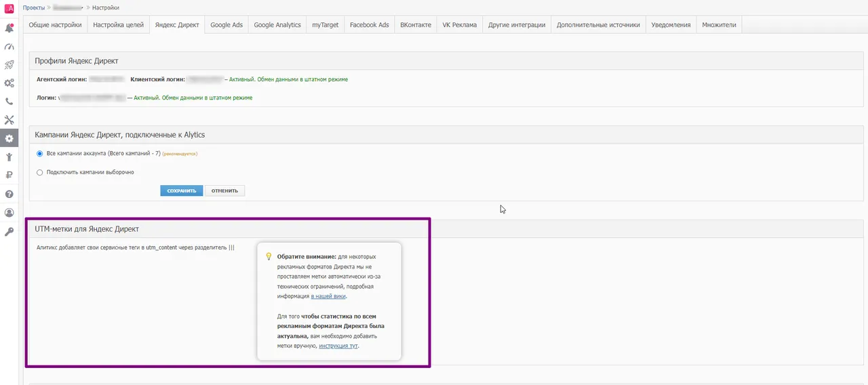Viewport: 868px width, 385px height.
Task: Open the Общие настройки tab
Action: [x=56, y=24]
